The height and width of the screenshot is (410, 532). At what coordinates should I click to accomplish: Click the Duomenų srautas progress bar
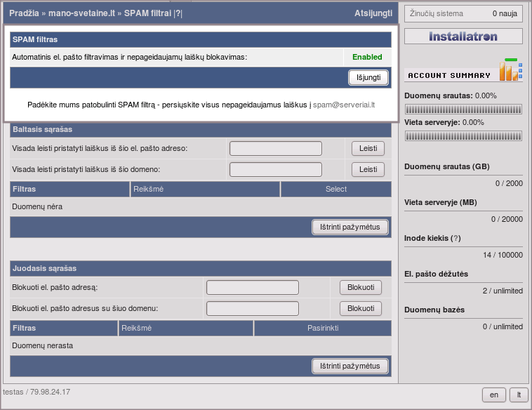coord(464,109)
